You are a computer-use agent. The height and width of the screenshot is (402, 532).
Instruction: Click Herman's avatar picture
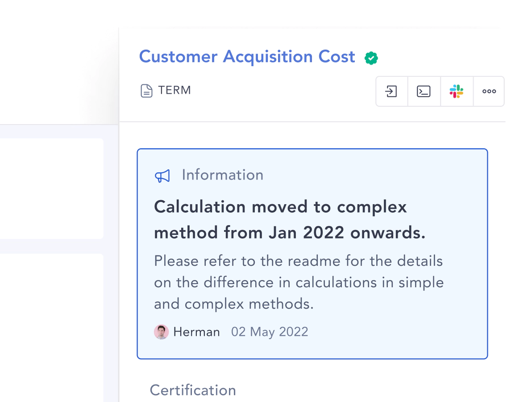pos(161,332)
